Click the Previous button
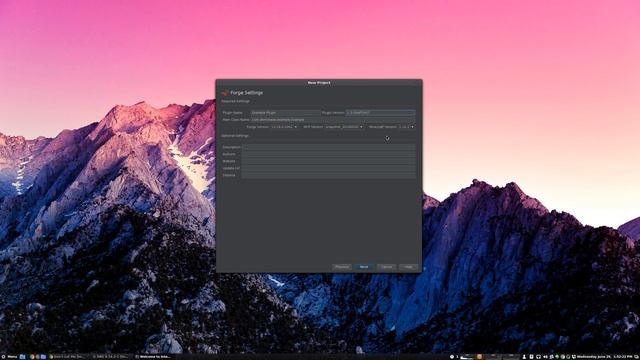 pos(342,267)
